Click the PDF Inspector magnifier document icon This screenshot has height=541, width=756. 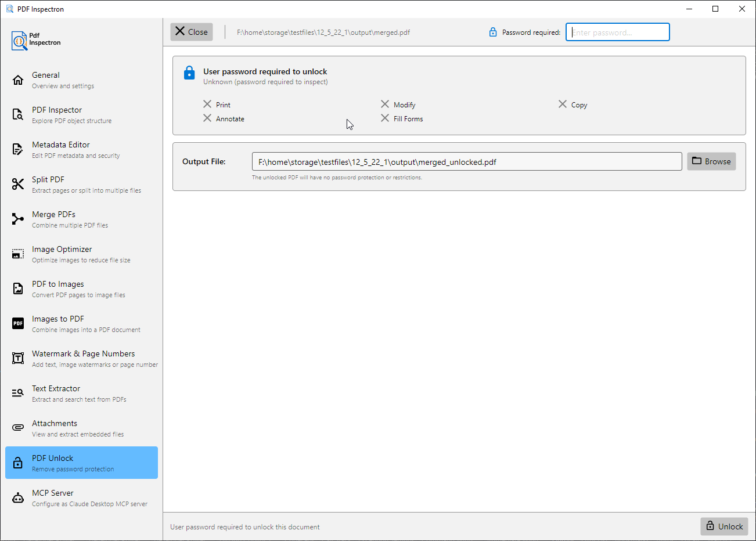[x=18, y=115]
